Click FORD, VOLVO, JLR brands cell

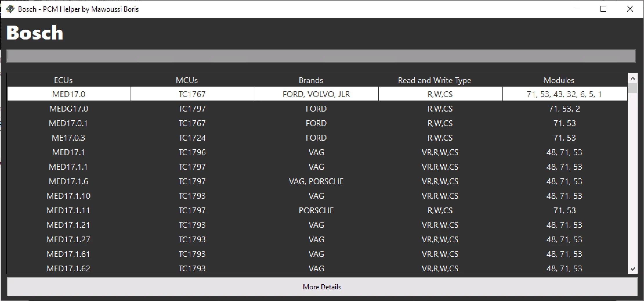[316, 94]
